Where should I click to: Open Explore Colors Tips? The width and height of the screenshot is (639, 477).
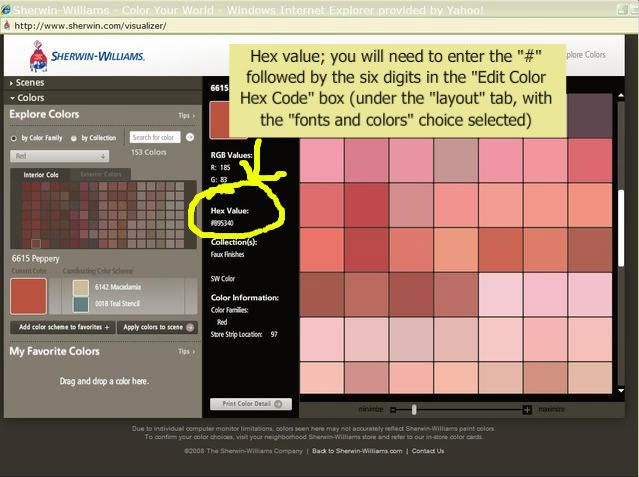(x=186, y=116)
